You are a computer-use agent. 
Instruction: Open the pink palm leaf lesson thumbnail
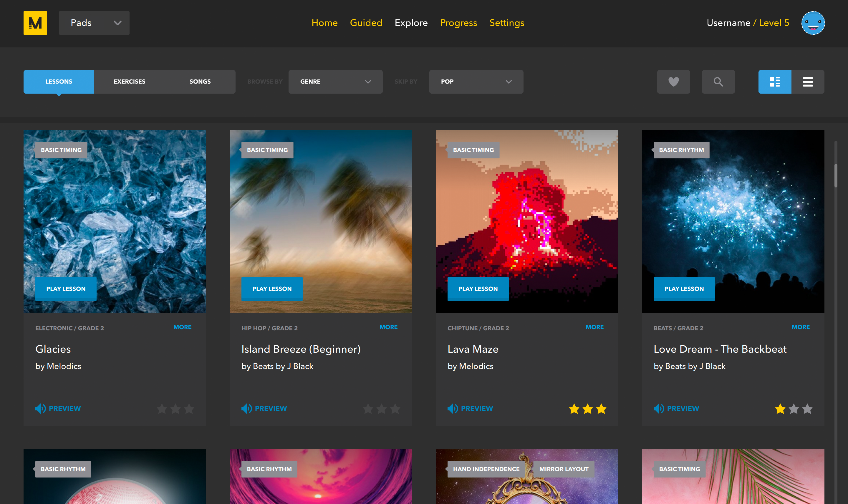tap(733, 477)
